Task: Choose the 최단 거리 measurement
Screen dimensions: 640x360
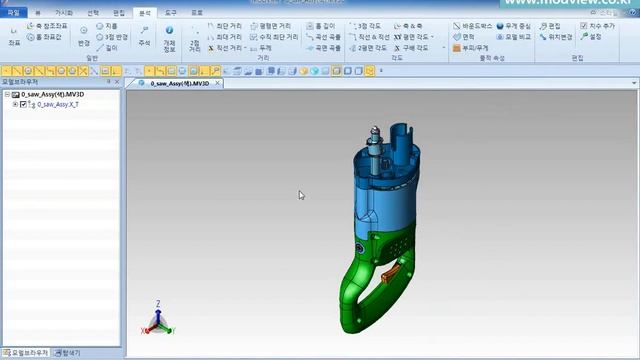Action: (x=225, y=26)
